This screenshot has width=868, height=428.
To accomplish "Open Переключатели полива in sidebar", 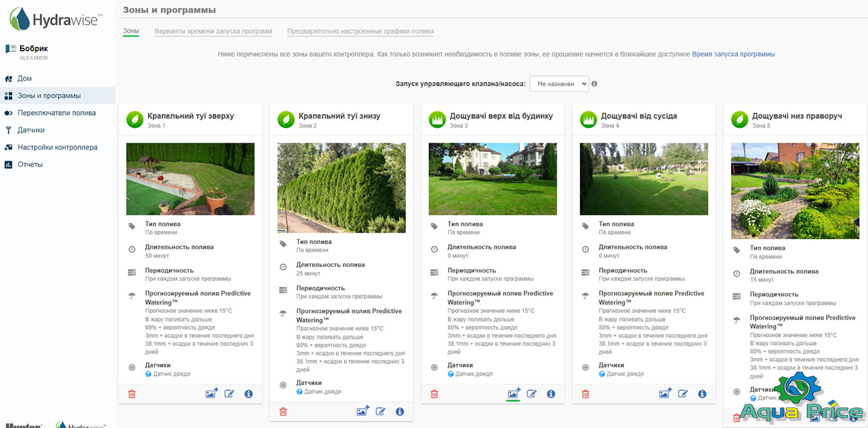I will coord(57,113).
